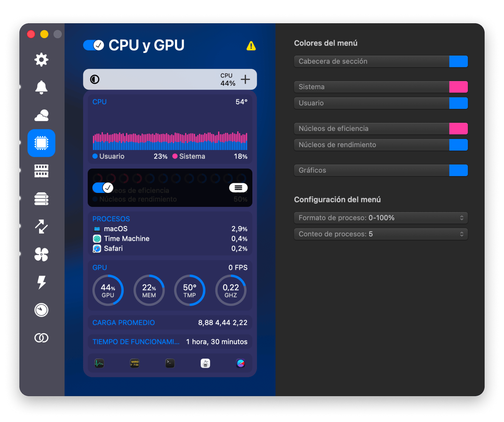Open the battery lightning bolt section
Screen dimensions: 504x422
[x=41, y=282]
